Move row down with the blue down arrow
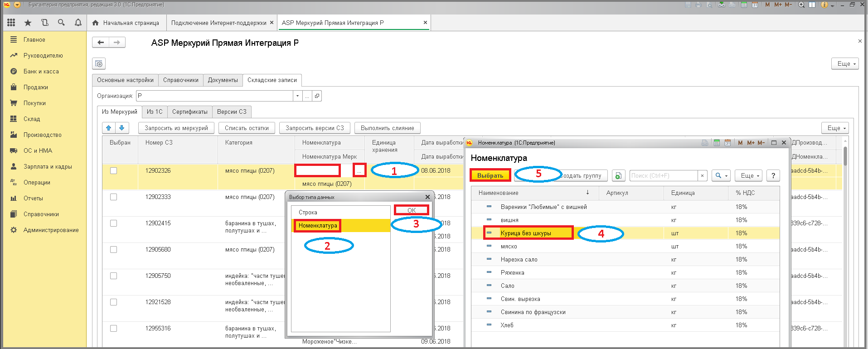 [122, 128]
